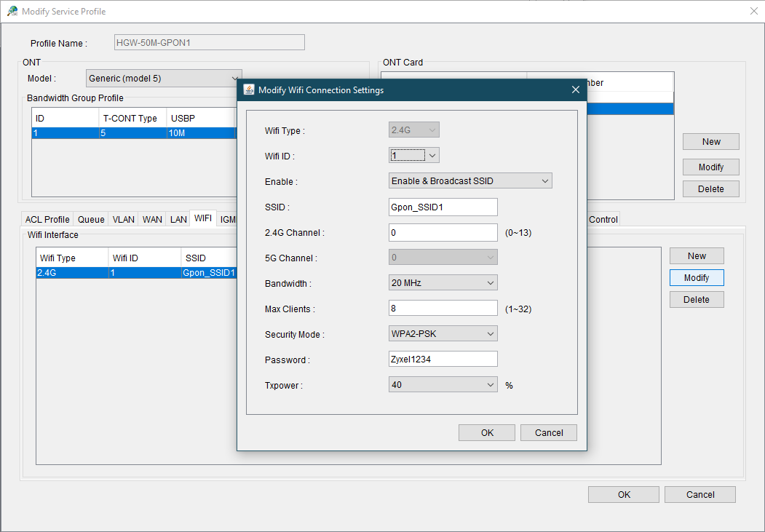Select Wifi Interface row with Gpon_SSID1
Viewport: 765px width, 532px height.
tap(137, 273)
